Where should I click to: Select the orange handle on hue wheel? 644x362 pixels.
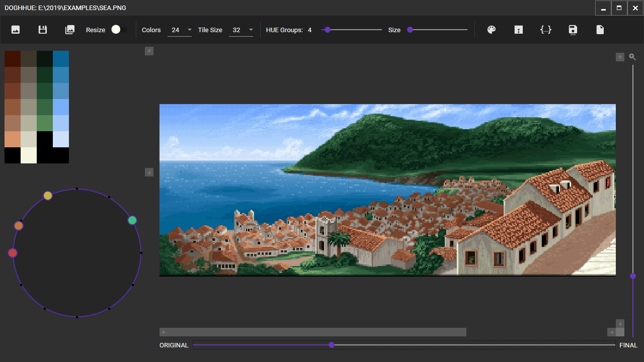click(19, 226)
